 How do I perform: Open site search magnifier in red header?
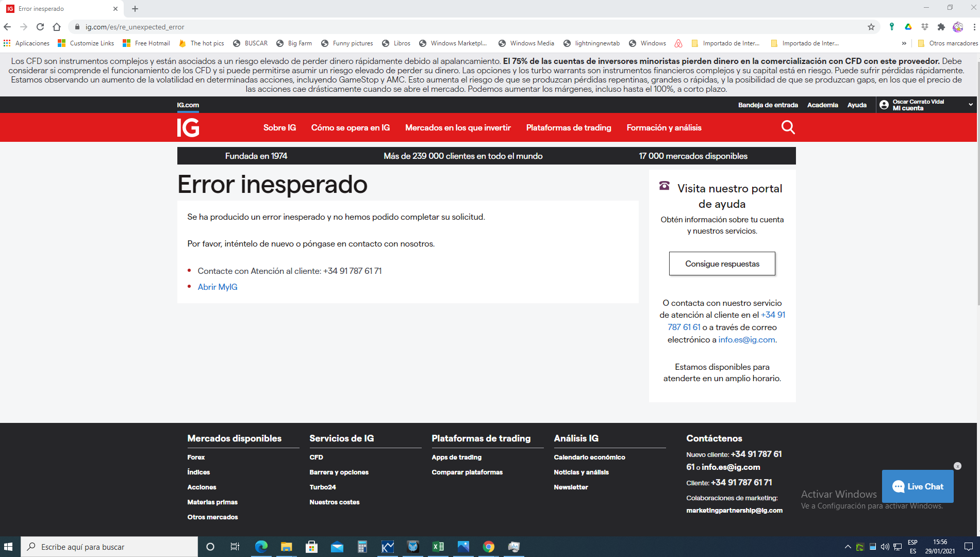click(x=788, y=127)
